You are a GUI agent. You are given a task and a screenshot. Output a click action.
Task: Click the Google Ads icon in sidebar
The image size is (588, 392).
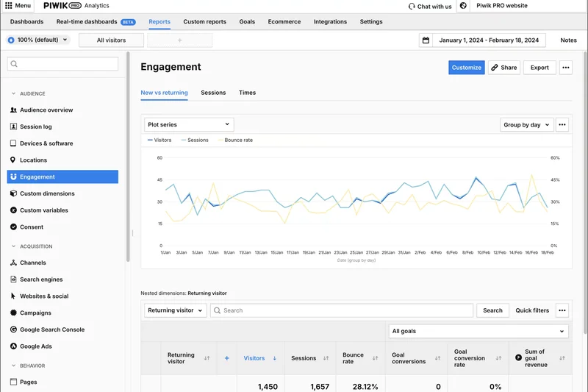coord(13,346)
